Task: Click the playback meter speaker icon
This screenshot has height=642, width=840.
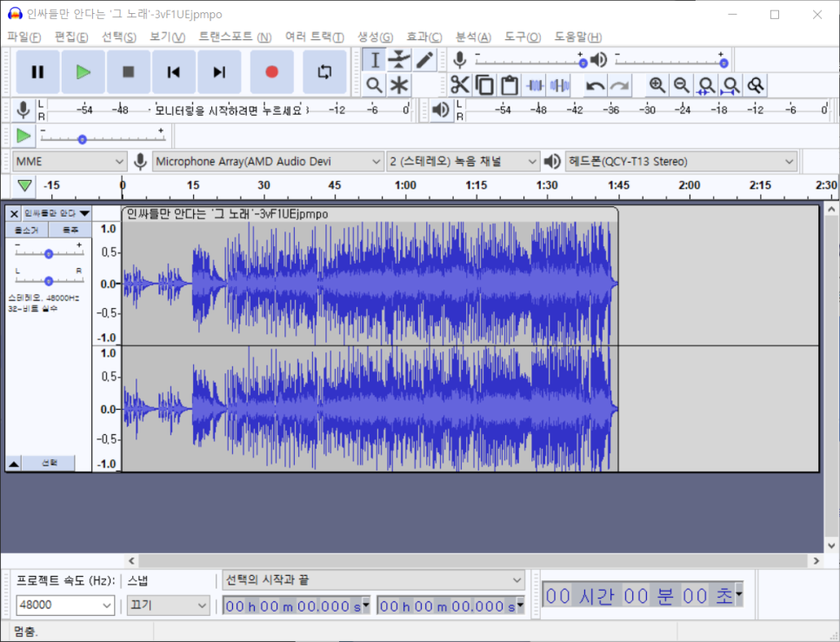Action: click(440, 110)
